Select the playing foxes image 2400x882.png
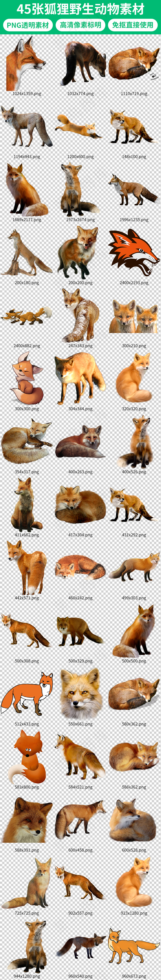Image resolution: width=161 pixels, height=980 pixels. (x=27, y=316)
